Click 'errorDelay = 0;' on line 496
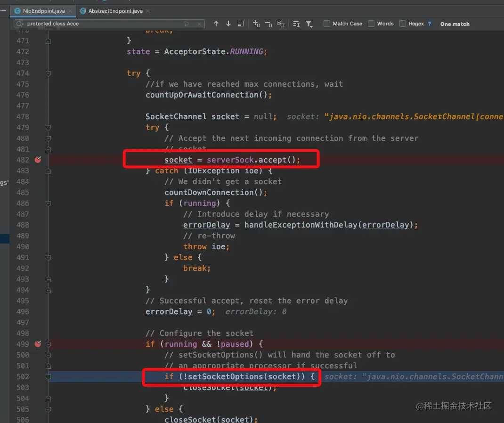This screenshot has width=504, height=423. point(180,311)
